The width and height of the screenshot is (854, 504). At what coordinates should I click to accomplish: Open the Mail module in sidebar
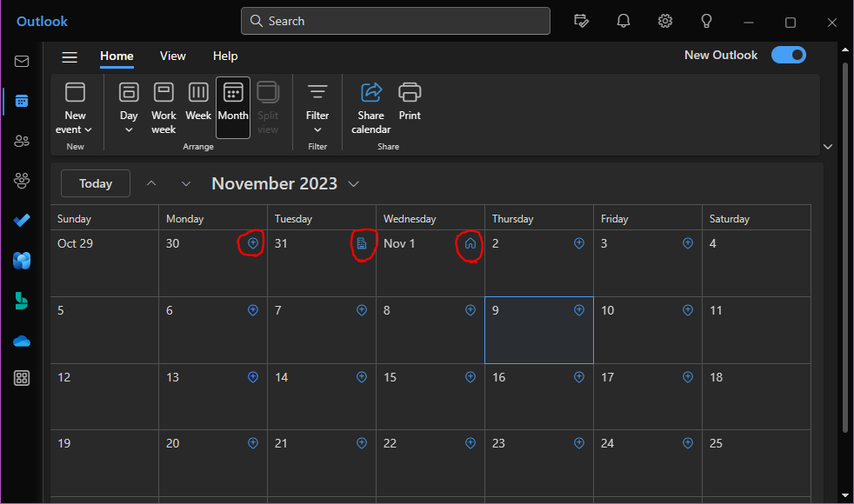pos(22,61)
